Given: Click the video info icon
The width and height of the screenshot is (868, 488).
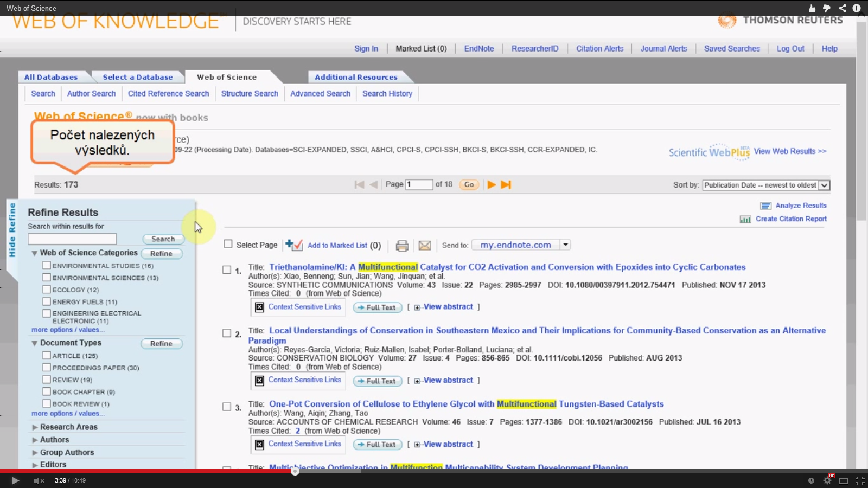Looking at the screenshot, I should (x=857, y=8).
